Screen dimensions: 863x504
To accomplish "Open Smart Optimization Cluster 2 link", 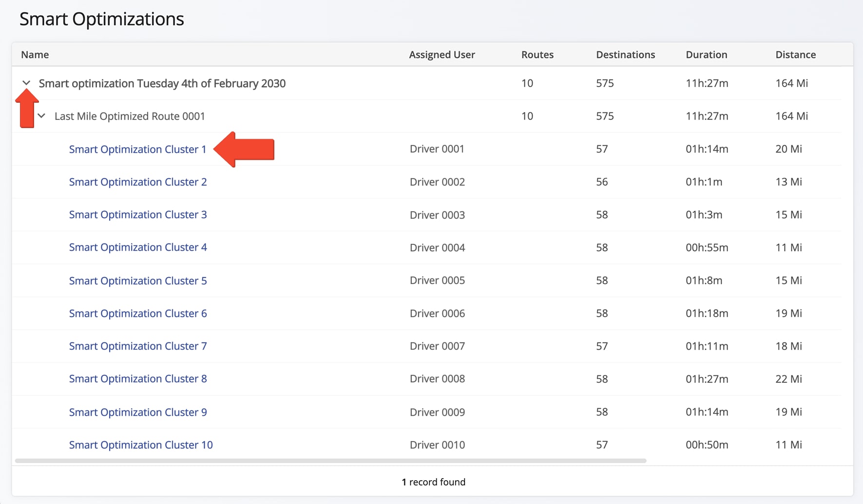I will pos(138,182).
